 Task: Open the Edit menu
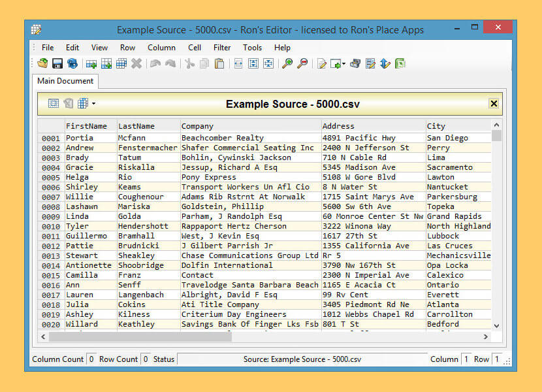[x=72, y=48]
